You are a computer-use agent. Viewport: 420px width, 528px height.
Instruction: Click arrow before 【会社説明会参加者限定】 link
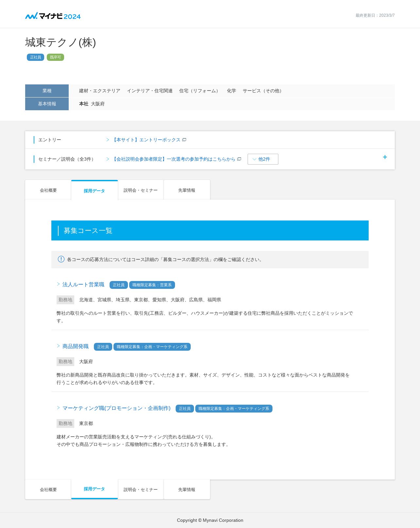pyautogui.click(x=108, y=159)
